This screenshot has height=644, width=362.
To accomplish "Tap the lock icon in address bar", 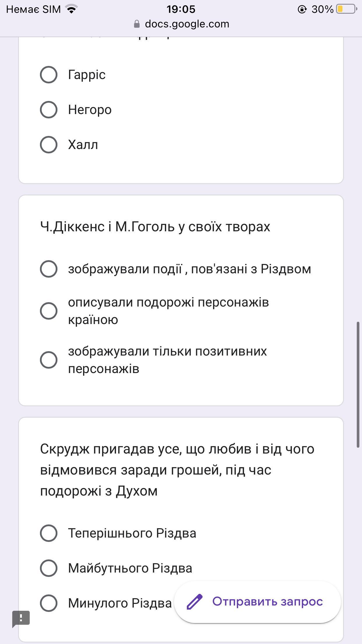I will 137,24.
